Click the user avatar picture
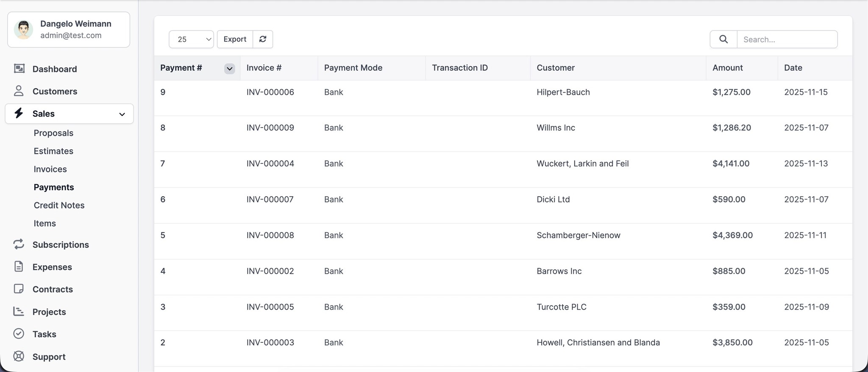The image size is (868, 372). tap(23, 30)
